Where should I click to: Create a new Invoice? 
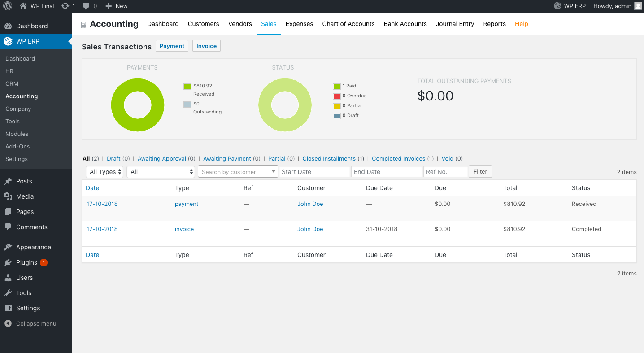point(206,46)
